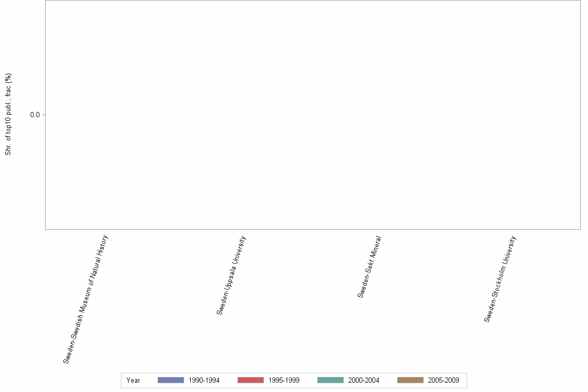The width and height of the screenshot is (588, 392).
Task: Click the y-axis title Shr. of top10 publ.
Action: [x=8, y=113]
